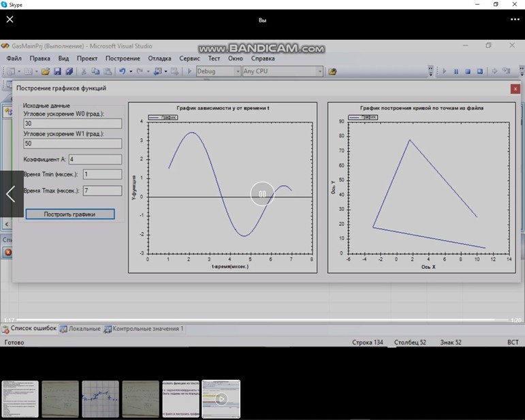Image resolution: width=525 pixels, height=420 pixels.
Task: Open the Проект menu
Action: point(87,59)
